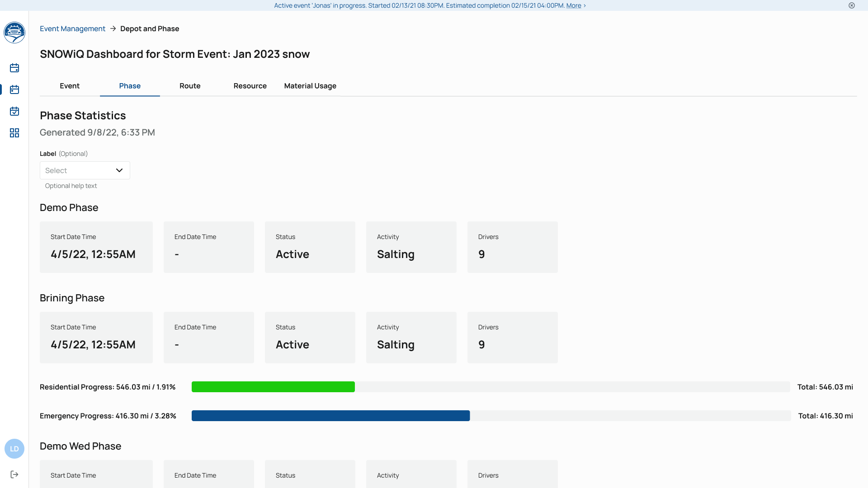The width and height of the screenshot is (868, 488).
Task: Switch to the Route tab
Action: tap(190, 86)
